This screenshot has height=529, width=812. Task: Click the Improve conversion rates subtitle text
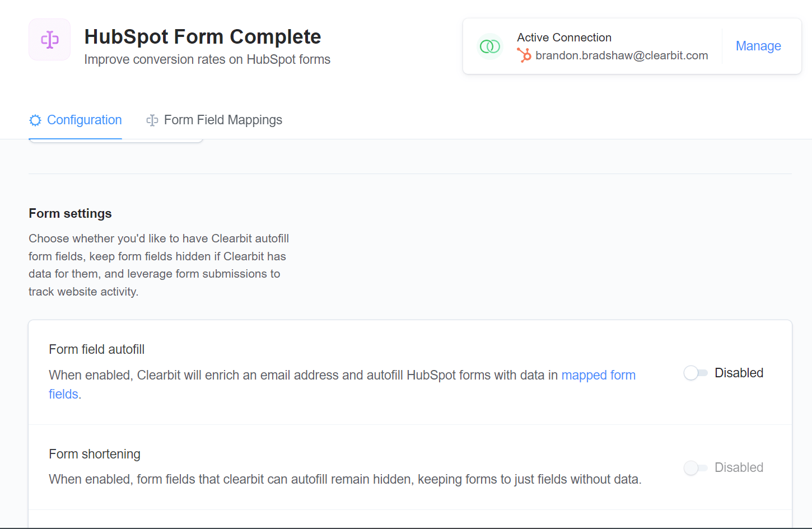tap(207, 59)
